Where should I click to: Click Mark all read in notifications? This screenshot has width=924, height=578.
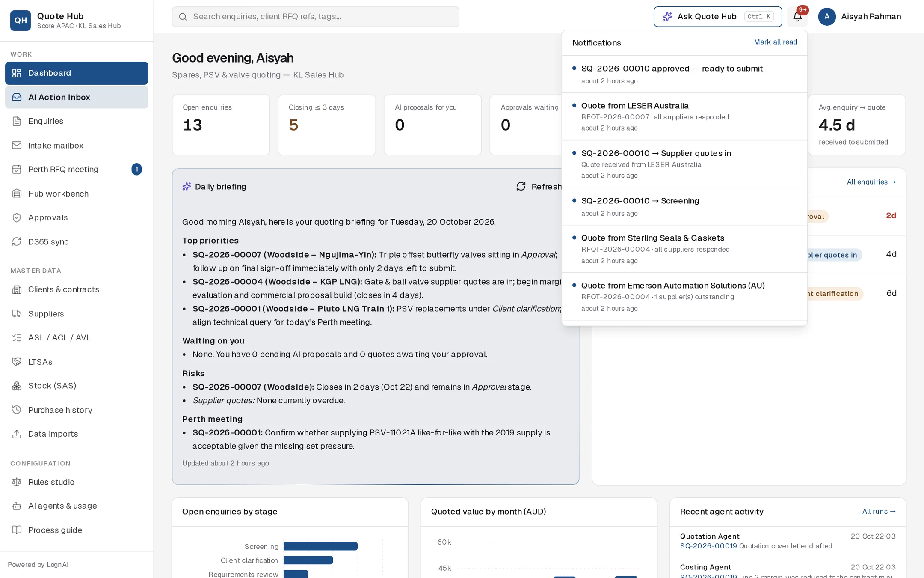[775, 42]
